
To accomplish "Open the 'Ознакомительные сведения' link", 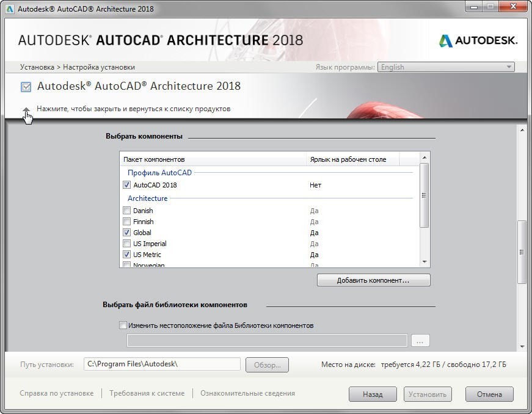I will [247, 393].
